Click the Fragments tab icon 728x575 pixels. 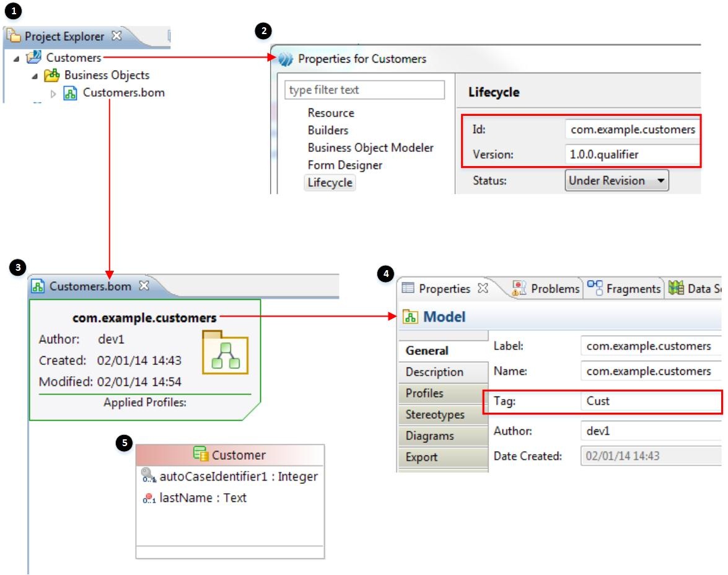[595, 287]
